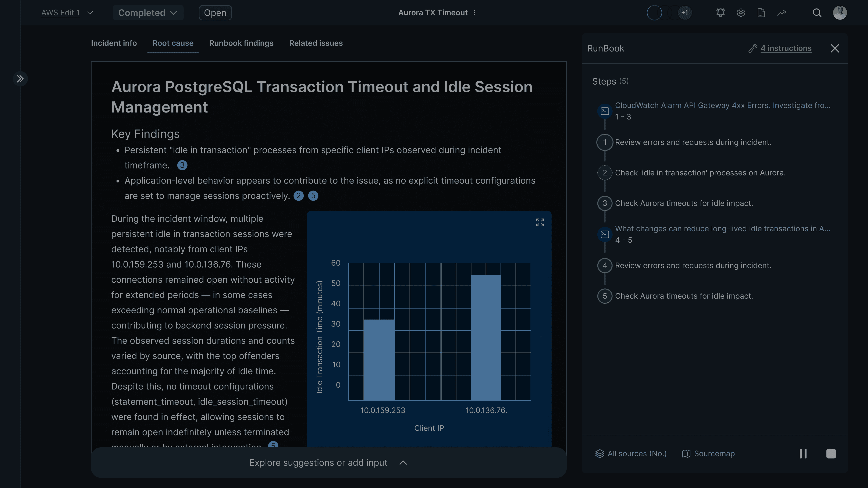Click the 4 instructions link
The image size is (868, 488).
click(x=786, y=48)
